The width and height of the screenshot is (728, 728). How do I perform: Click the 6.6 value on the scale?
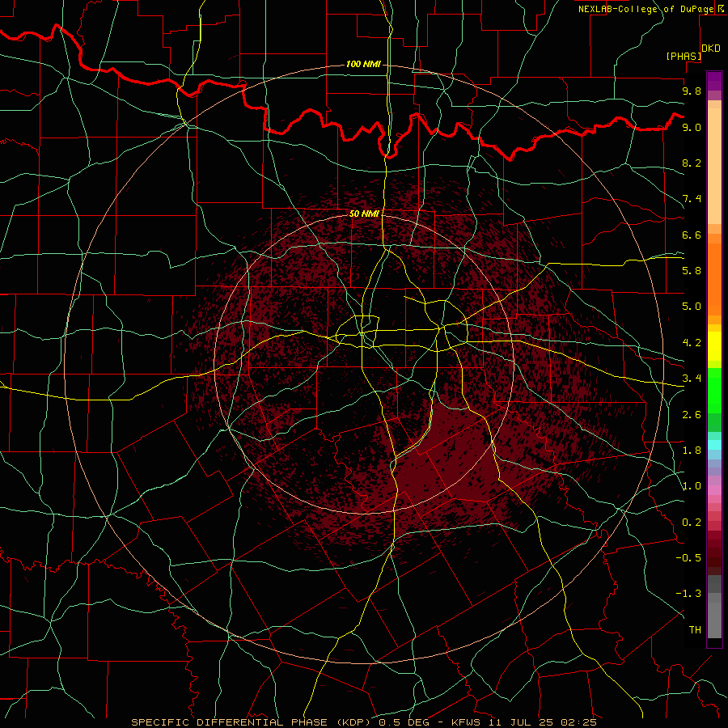(x=692, y=235)
